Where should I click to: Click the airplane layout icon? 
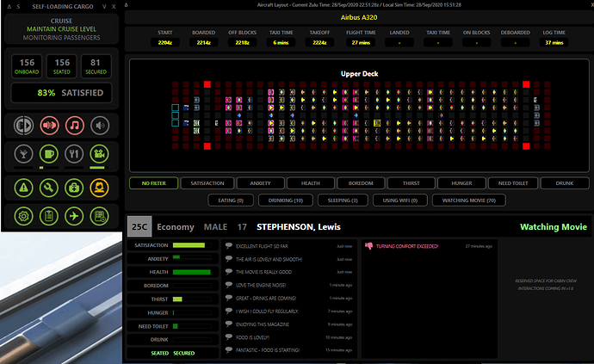[74, 216]
